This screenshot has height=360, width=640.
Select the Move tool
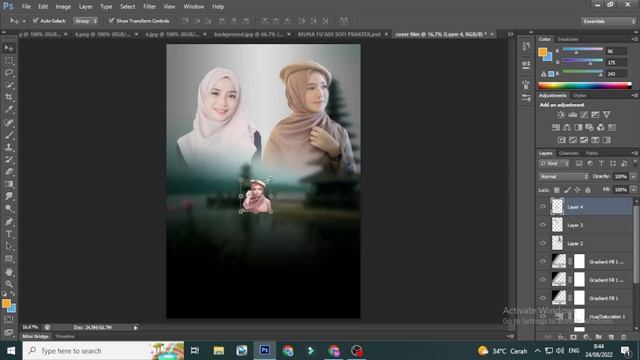tap(9, 48)
